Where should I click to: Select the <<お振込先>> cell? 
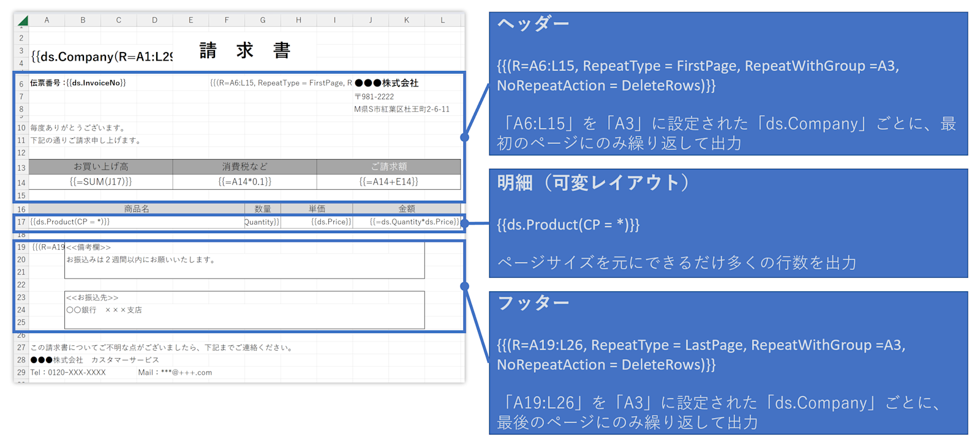(x=92, y=297)
